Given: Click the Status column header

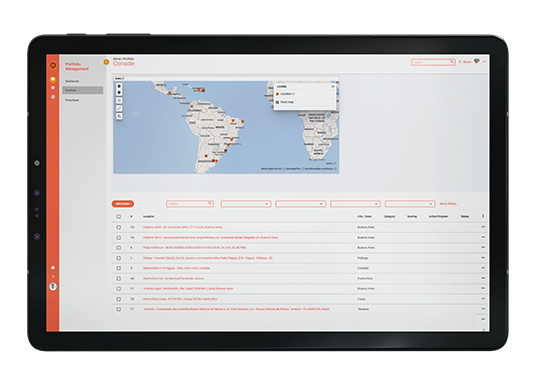Looking at the screenshot, I should (465, 216).
